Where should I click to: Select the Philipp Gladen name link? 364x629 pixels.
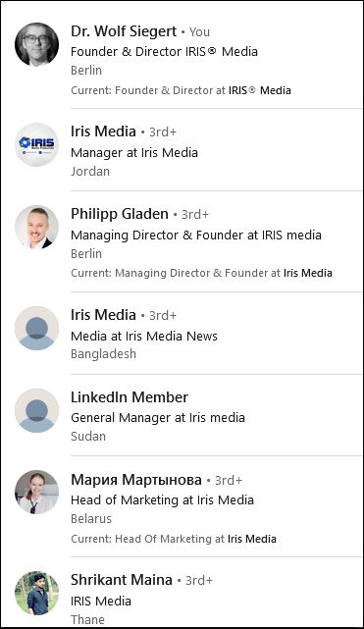click(x=120, y=214)
